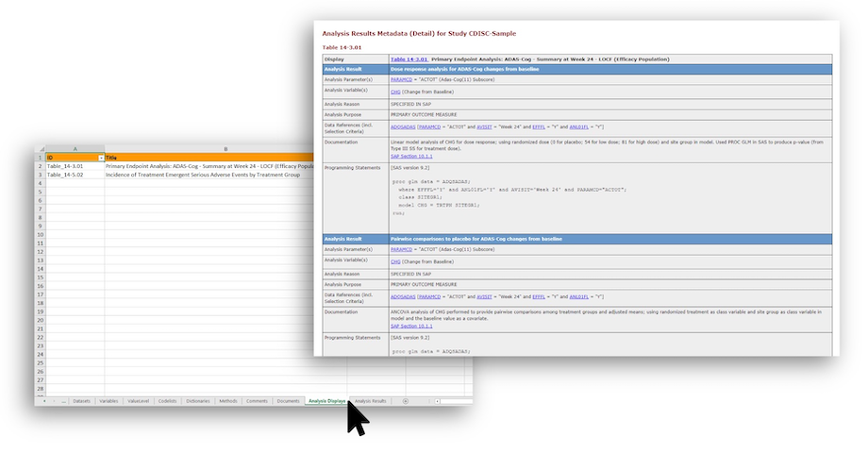This screenshot has width=868, height=453.
Task: Open the Table 14-3.01 link in the Display row
Action: tap(409, 59)
